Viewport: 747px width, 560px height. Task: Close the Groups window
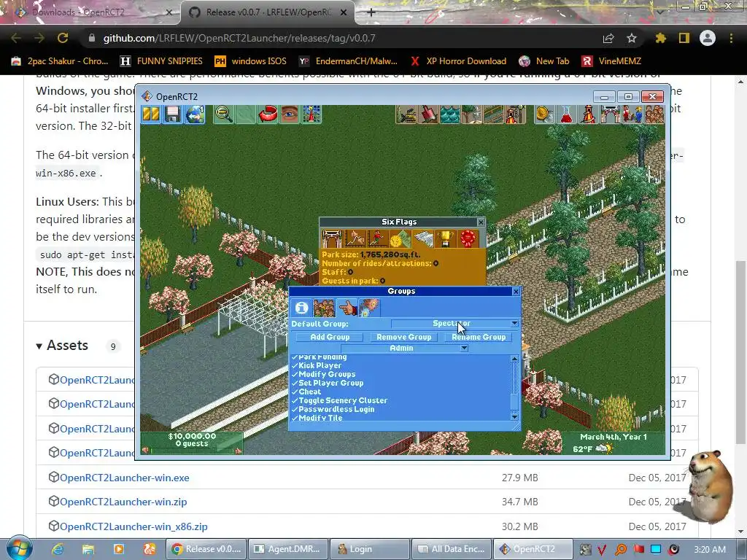pyautogui.click(x=516, y=292)
